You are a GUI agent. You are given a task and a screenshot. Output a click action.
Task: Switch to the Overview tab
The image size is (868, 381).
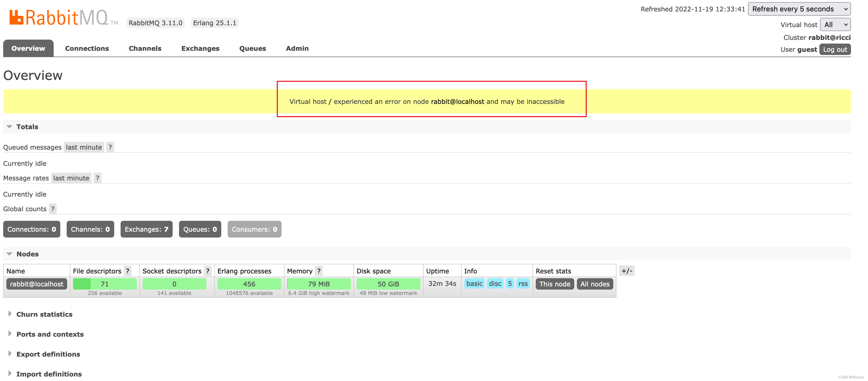pyautogui.click(x=28, y=48)
